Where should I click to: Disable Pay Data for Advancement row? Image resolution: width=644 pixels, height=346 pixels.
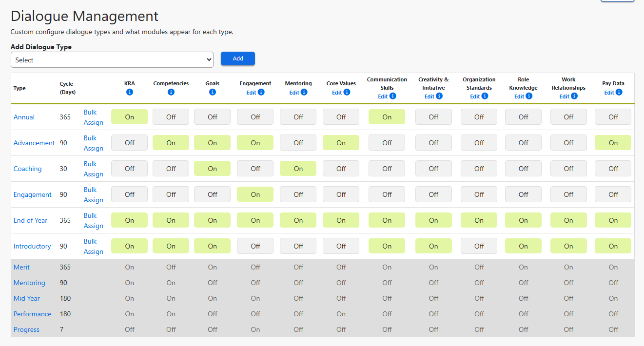[x=613, y=143]
